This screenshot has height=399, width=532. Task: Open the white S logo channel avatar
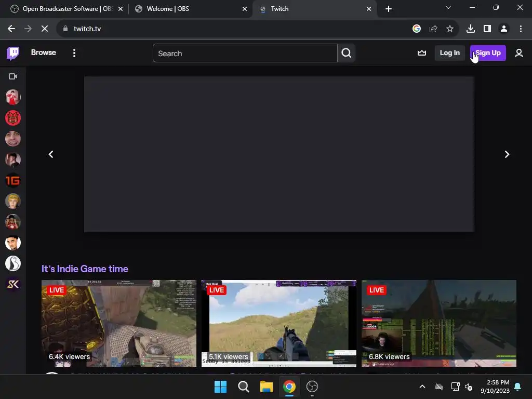(13, 263)
